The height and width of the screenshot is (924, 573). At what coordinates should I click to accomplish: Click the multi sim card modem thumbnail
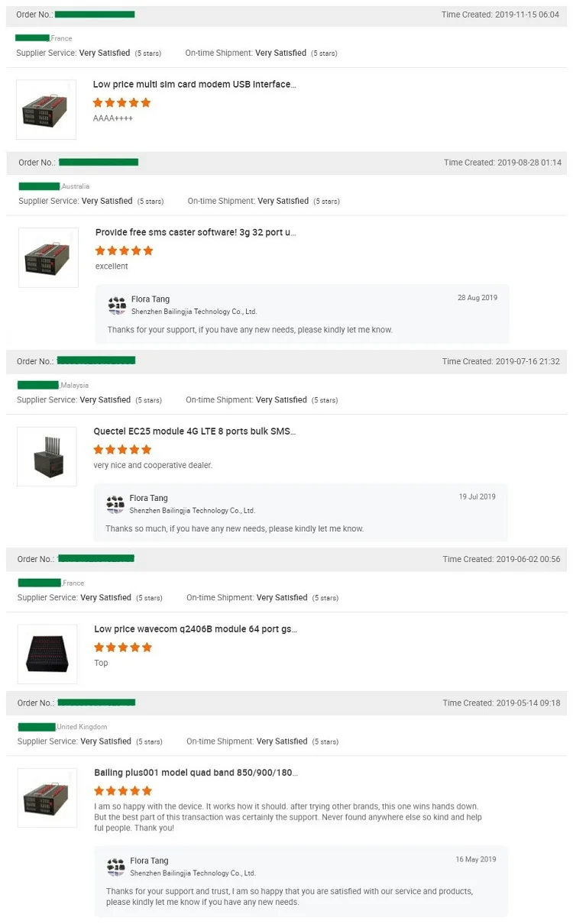pyautogui.click(x=46, y=110)
